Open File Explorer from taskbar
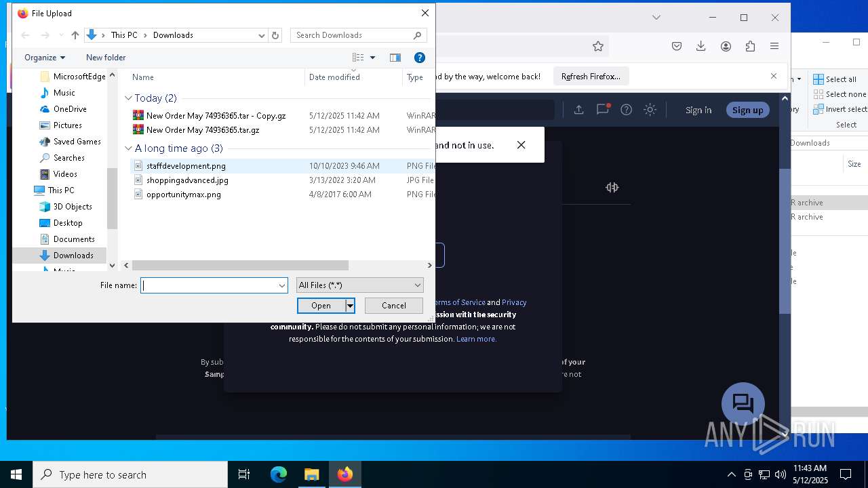Image resolution: width=868 pixels, height=488 pixels. pos(312,474)
